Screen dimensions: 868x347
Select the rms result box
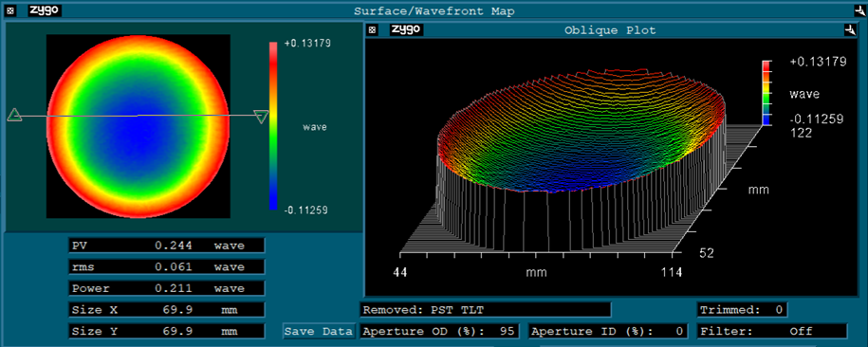click(x=167, y=266)
